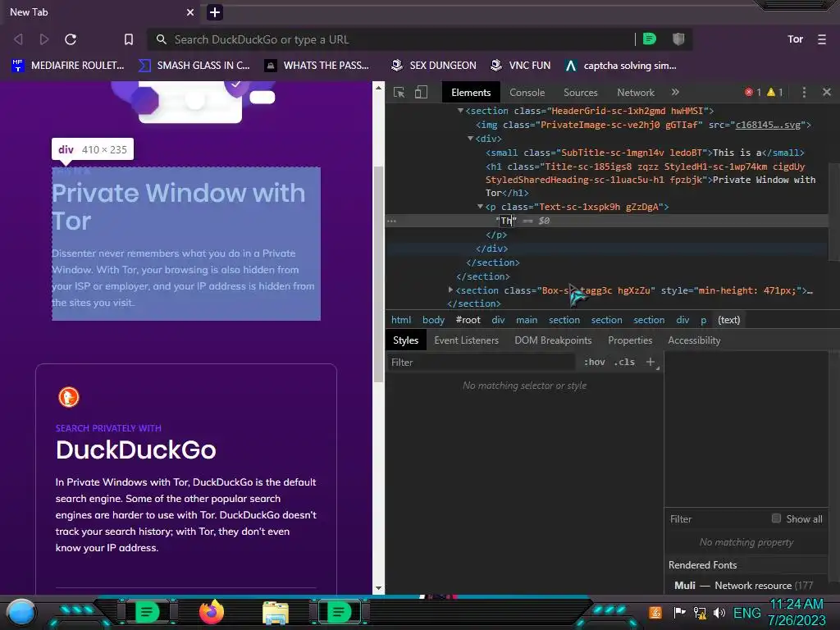The width and height of the screenshot is (840, 630).
Task: Click #root in the breadcrumb trail
Action: [468, 320]
